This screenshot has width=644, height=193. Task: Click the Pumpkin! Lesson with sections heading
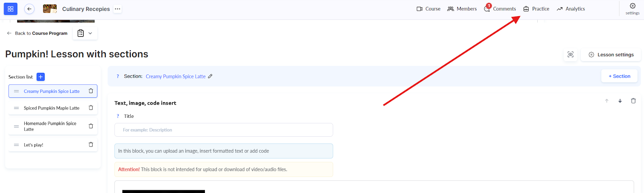[76, 54]
